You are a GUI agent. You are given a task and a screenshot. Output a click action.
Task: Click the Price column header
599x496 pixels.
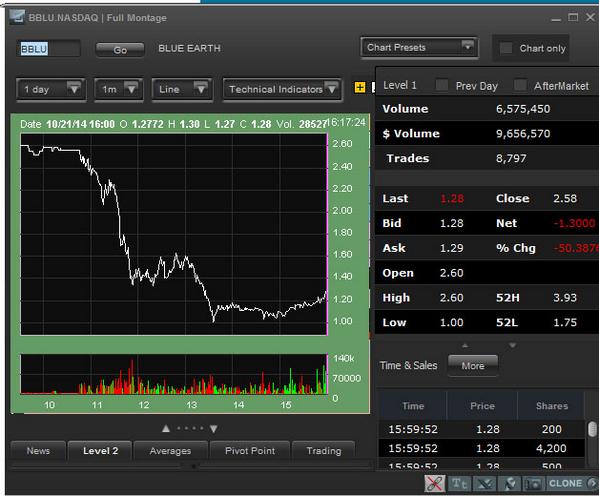coord(482,406)
